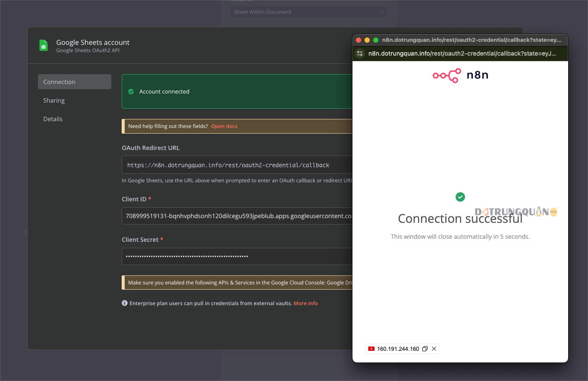Screen dimensions: 588x381
Task: Click the OAuth Redirect URL label
Action: [x=151, y=148]
